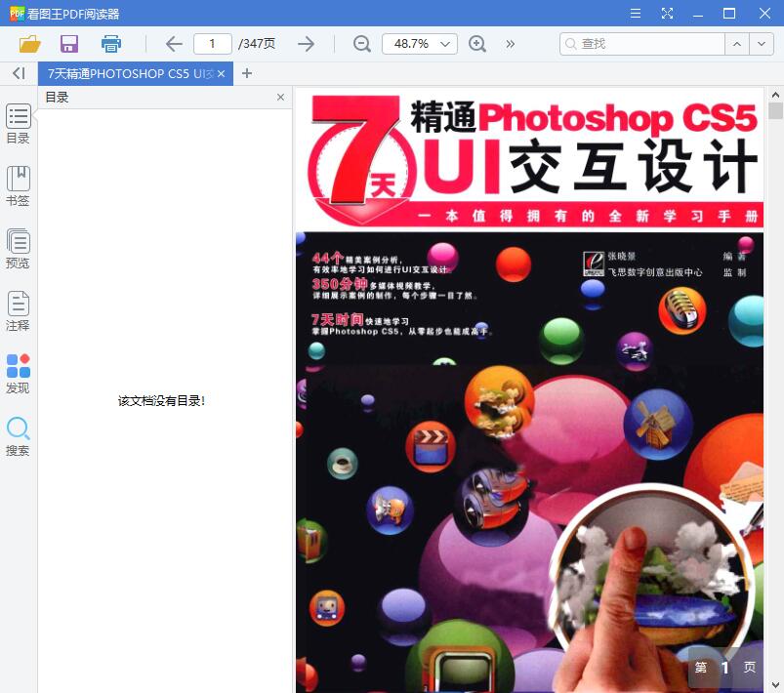Click the page number input field
This screenshot has height=693, width=784.
213,44
